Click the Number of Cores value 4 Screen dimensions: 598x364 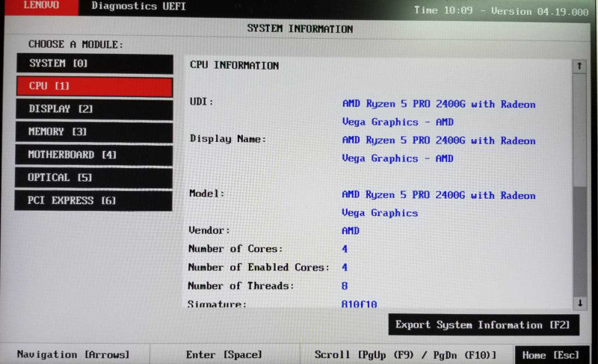click(x=345, y=249)
